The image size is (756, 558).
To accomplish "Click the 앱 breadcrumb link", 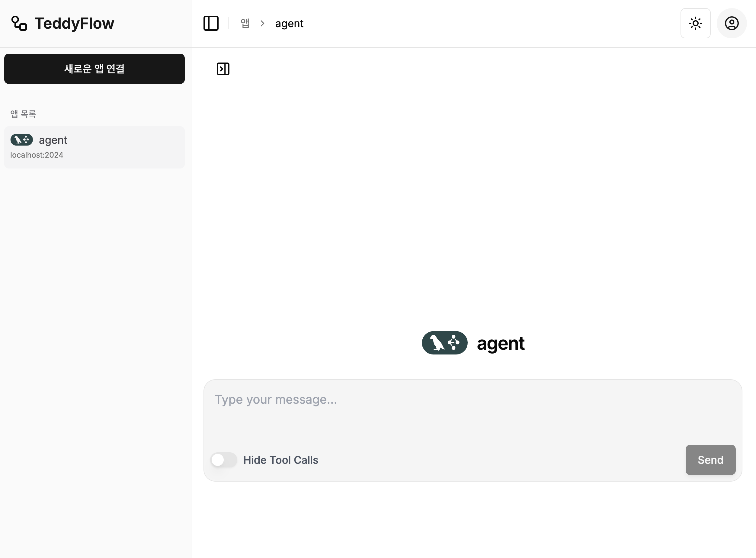I will tap(245, 23).
